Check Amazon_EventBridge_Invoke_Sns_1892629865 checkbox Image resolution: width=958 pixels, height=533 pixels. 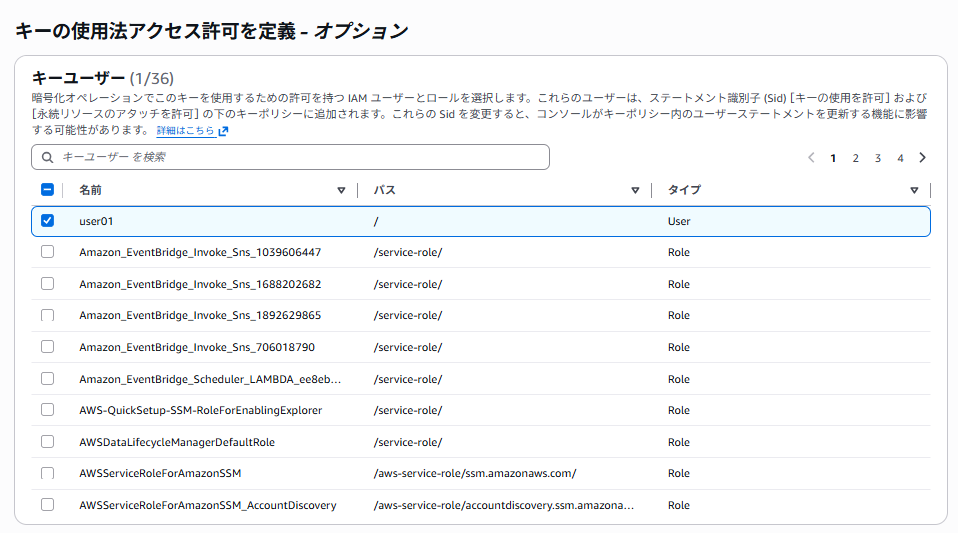click(x=47, y=315)
